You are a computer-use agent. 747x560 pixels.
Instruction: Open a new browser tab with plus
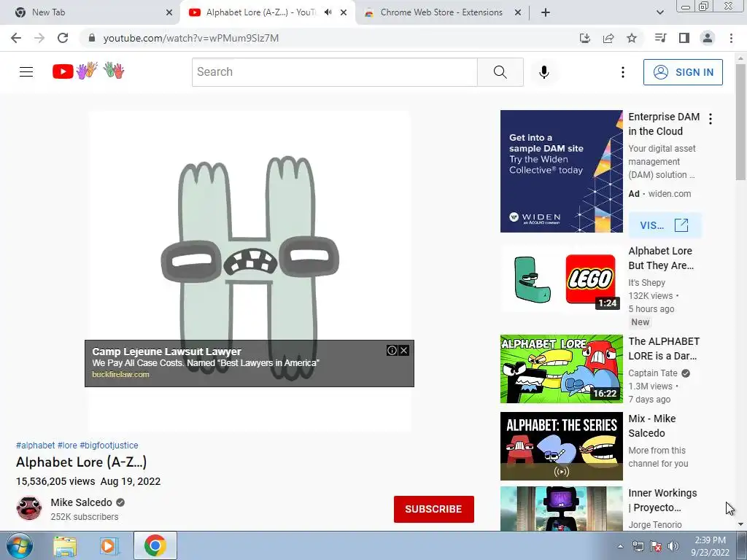pos(546,12)
